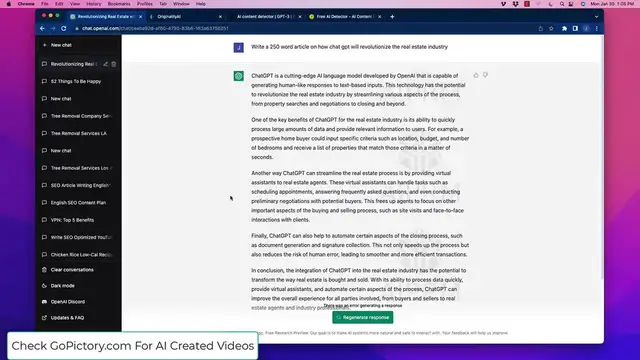Image resolution: width=640 pixels, height=360 pixels.
Task: Start a New chat from sidebar top
Action: tap(78, 45)
